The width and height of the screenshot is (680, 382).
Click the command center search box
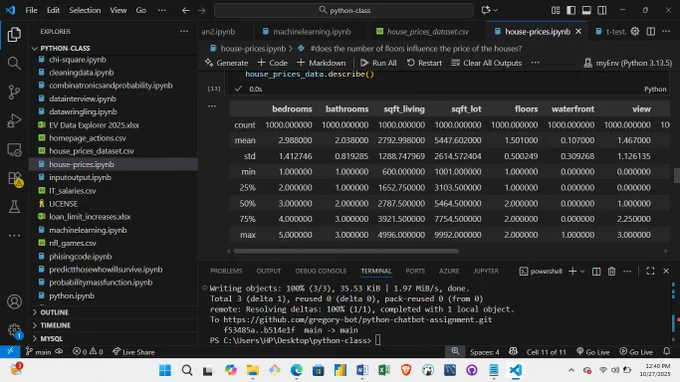click(x=344, y=10)
